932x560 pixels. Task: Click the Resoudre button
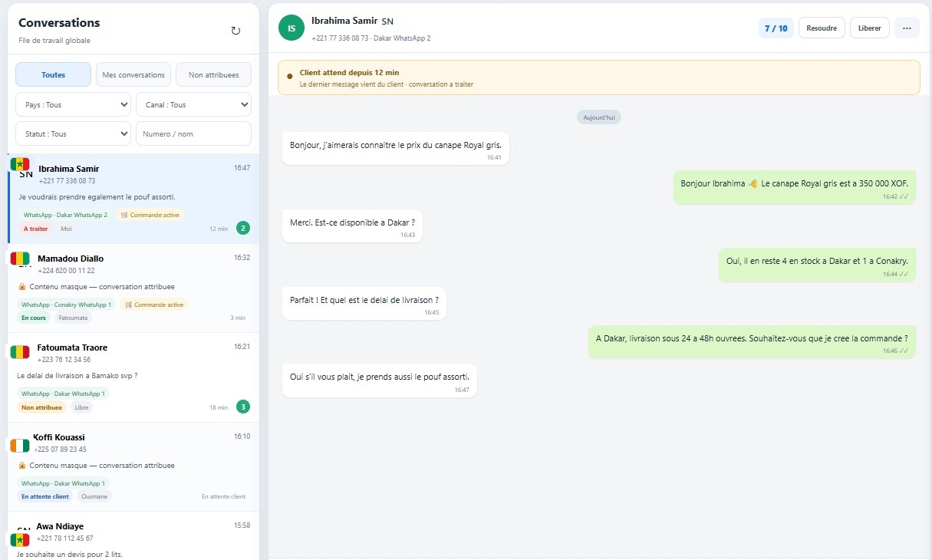[822, 28]
